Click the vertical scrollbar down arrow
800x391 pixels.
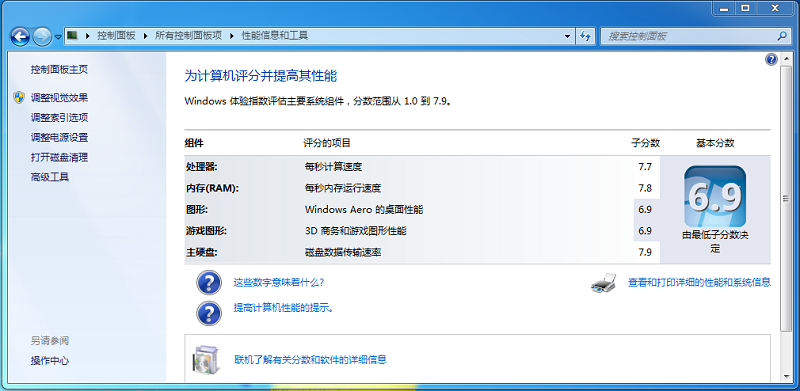pyautogui.click(x=786, y=376)
